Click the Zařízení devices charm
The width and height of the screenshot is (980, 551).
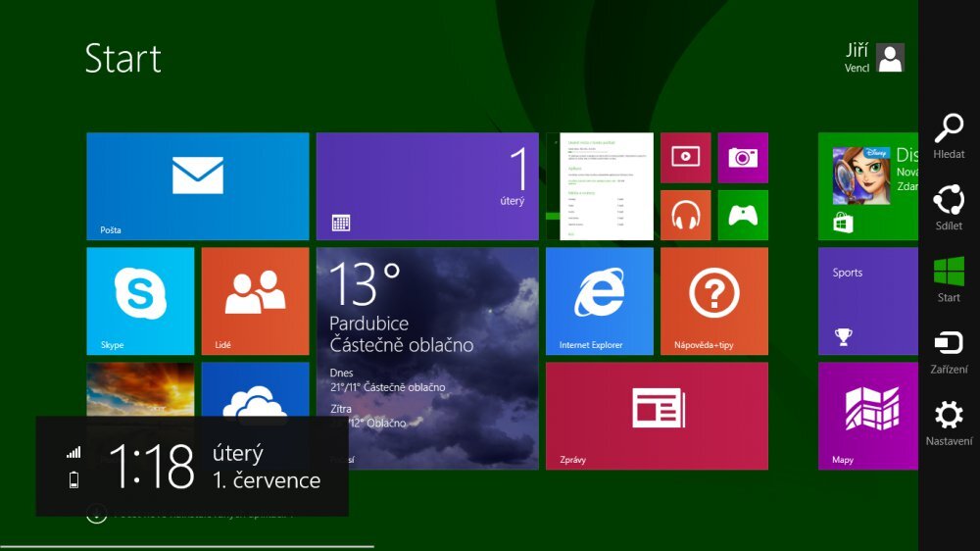[x=949, y=352]
